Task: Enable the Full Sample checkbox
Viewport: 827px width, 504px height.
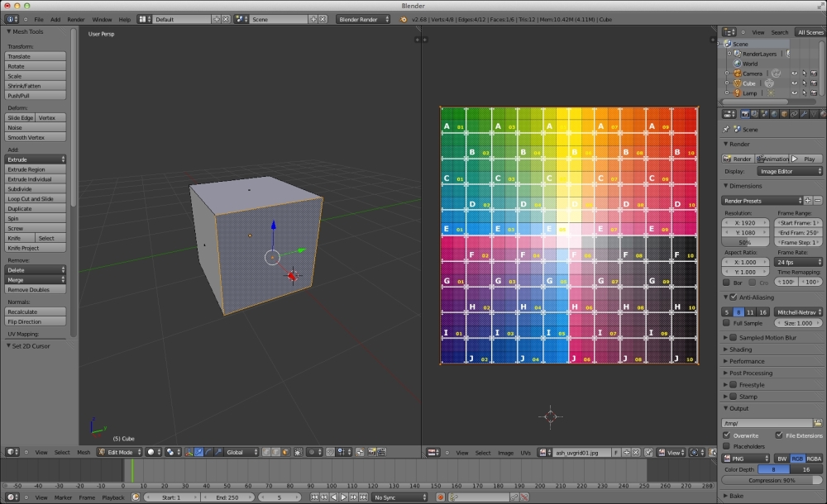Action: 726,323
